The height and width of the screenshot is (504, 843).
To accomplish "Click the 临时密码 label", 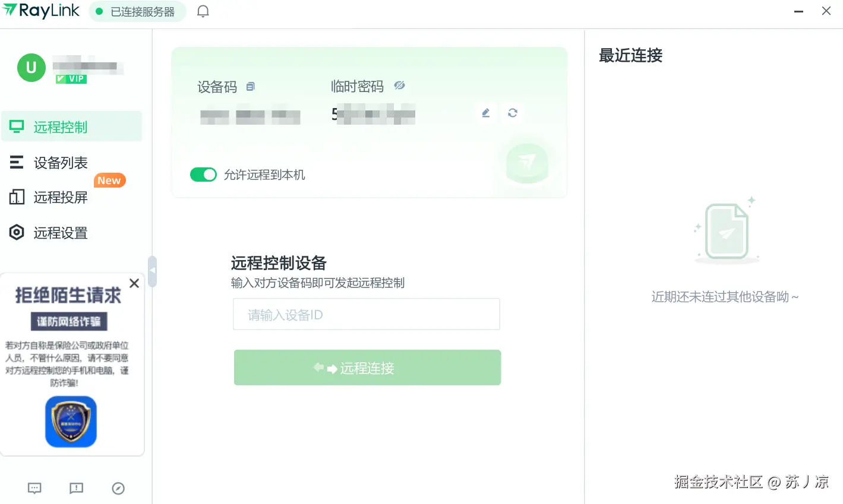I will coord(357,86).
